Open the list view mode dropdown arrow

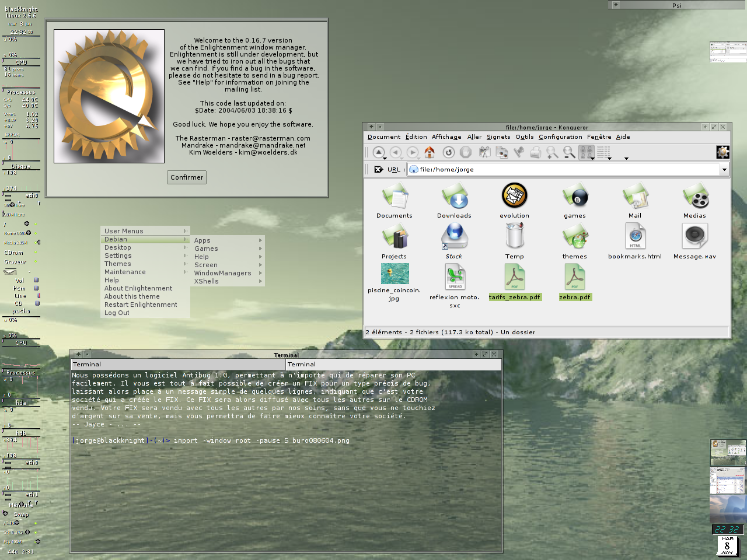point(609,159)
